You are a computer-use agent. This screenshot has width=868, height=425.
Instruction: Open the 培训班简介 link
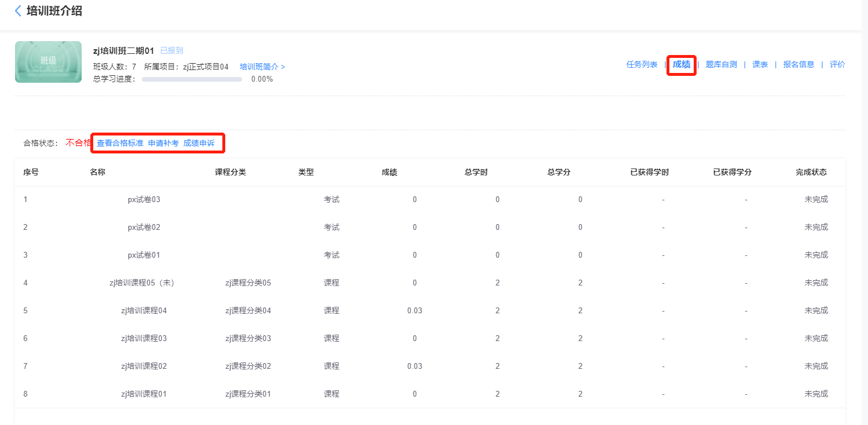pyautogui.click(x=262, y=67)
